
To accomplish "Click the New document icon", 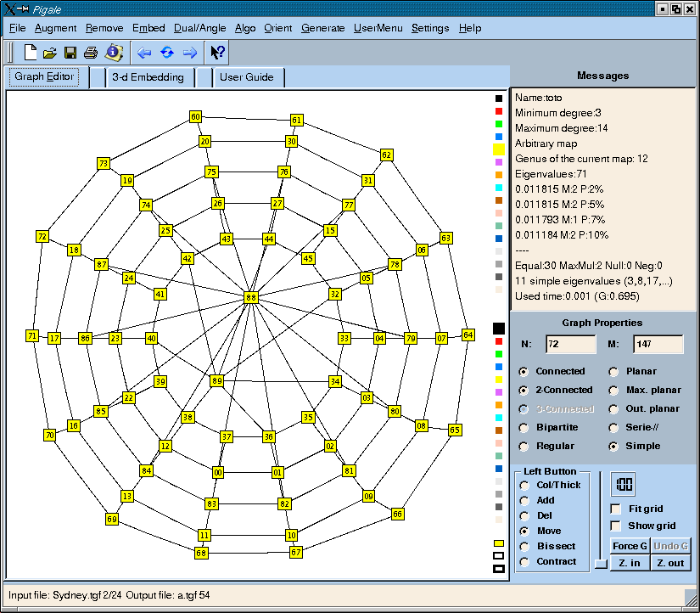I will pos(31,53).
